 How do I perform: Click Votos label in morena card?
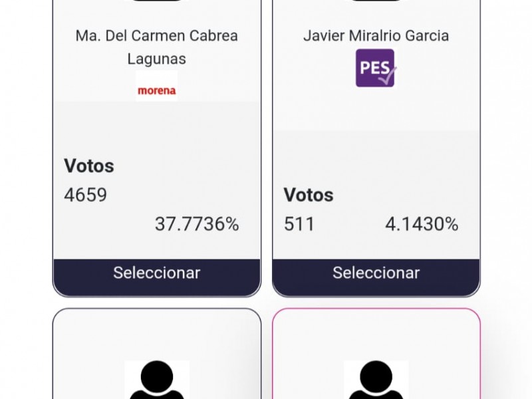89,166
